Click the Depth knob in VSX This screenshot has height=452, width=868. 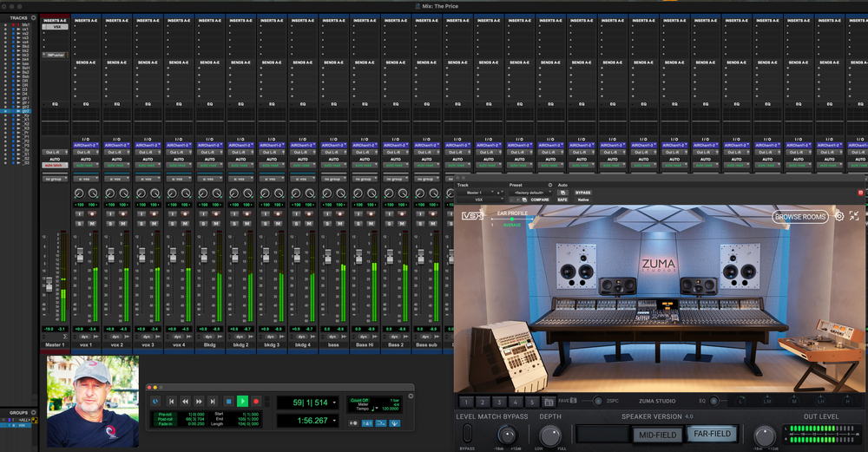coord(550,434)
